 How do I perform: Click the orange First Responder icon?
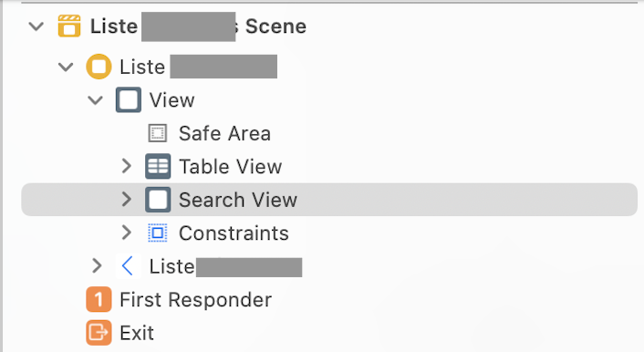(x=99, y=299)
